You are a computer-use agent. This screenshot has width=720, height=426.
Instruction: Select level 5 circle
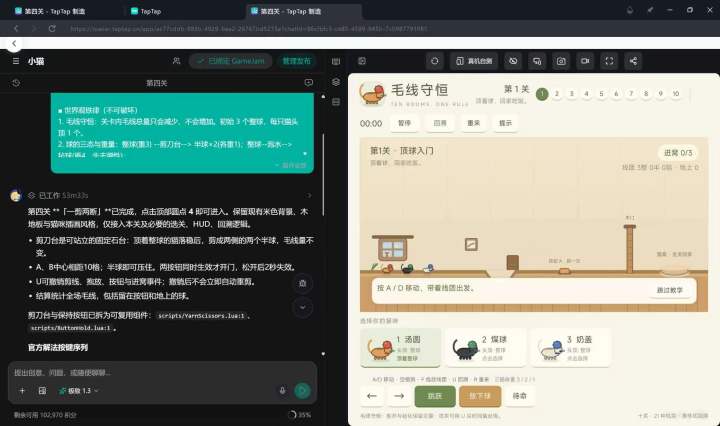coord(601,94)
